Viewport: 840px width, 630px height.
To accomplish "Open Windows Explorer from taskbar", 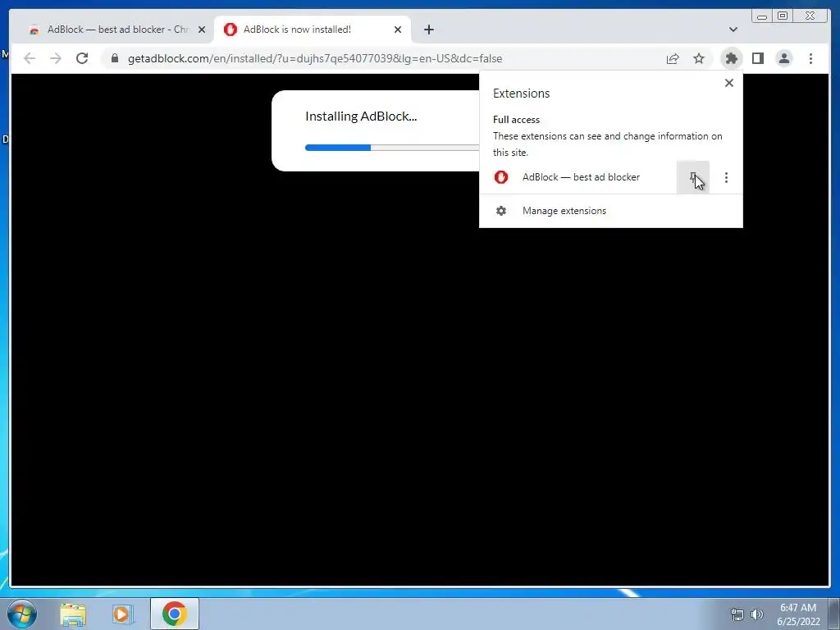I will click(x=73, y=614).
